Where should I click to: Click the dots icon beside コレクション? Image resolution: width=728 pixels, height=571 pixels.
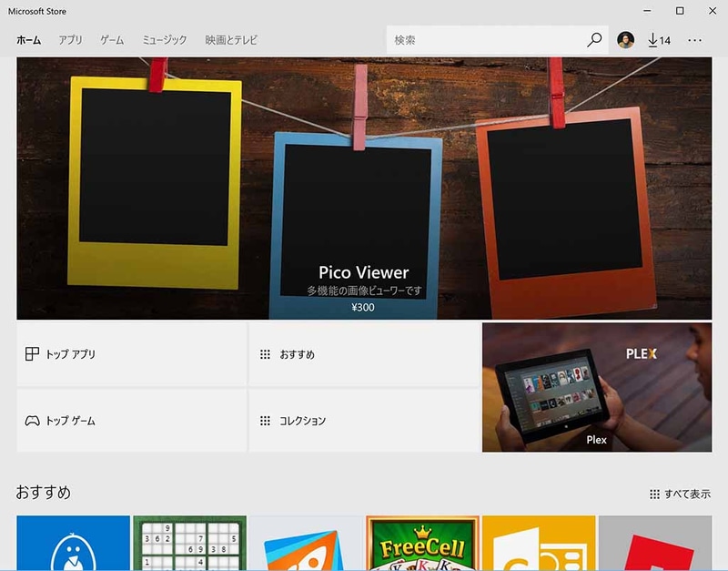[x=265, y=421]
